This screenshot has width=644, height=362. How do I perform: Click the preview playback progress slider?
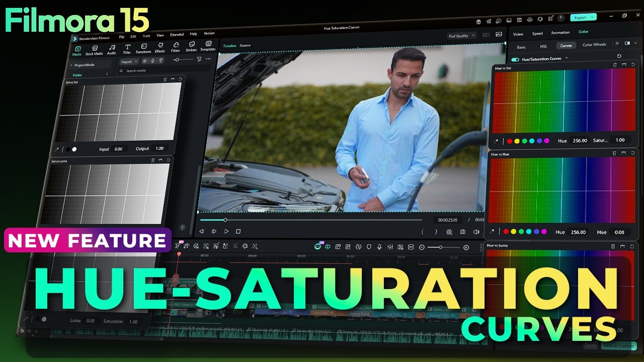(311, 220)
